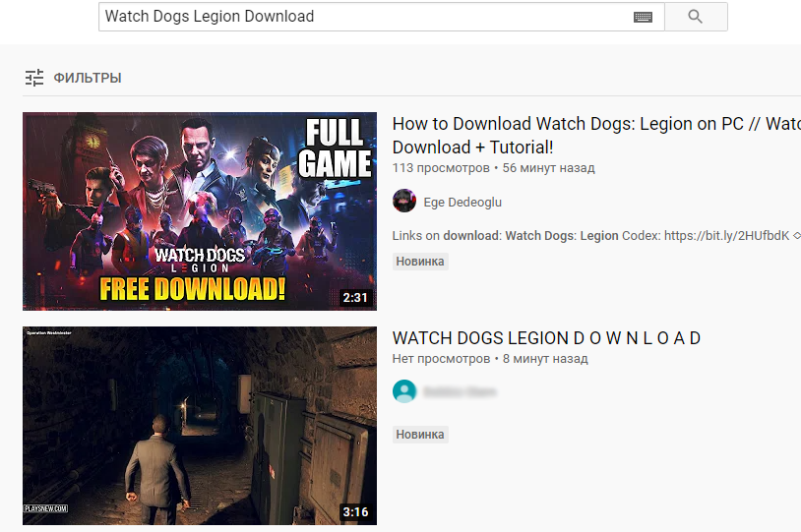
Task: Click the Новинка badge under second video
Action: [420, 435]
